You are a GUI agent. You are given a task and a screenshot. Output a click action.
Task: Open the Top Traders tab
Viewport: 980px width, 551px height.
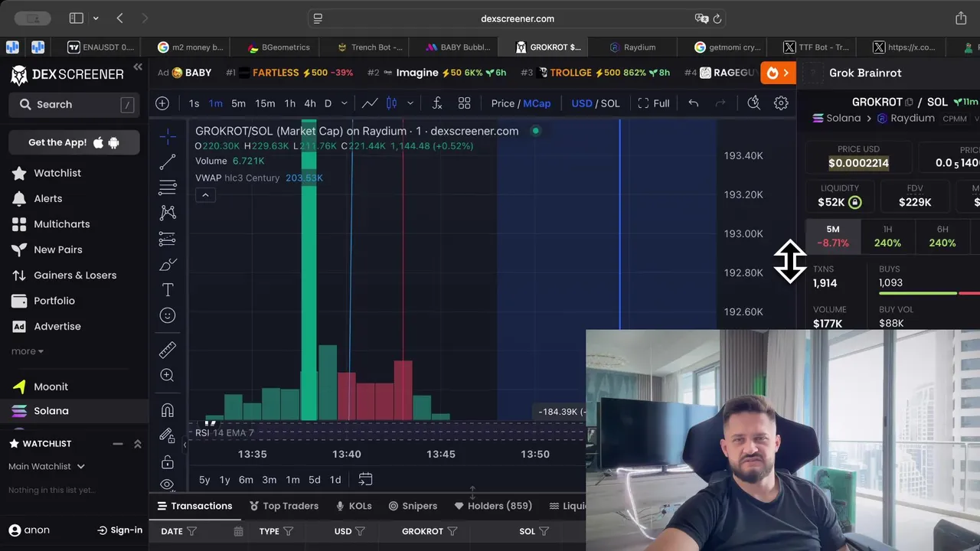pyautogui.click(x=284, y=506)
